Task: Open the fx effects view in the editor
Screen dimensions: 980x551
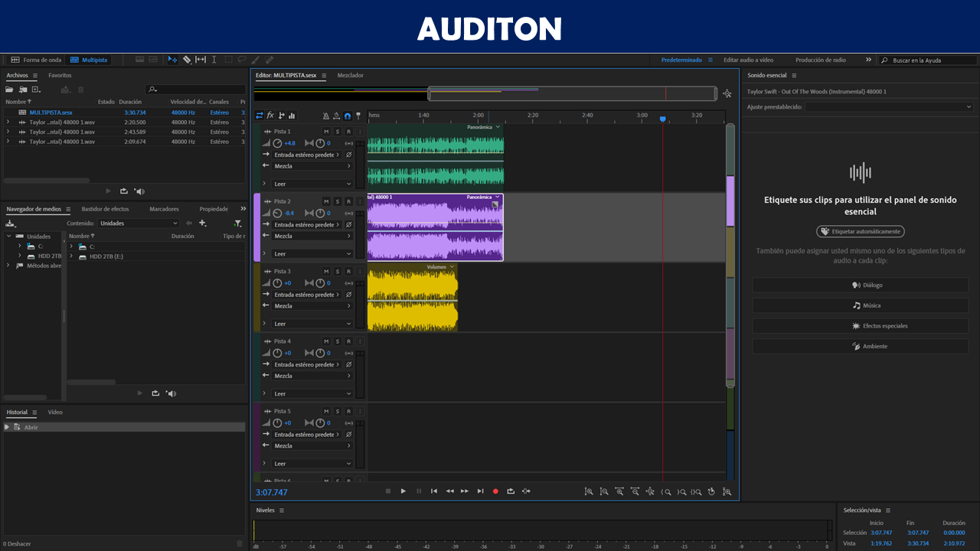Action: (270, 116)
